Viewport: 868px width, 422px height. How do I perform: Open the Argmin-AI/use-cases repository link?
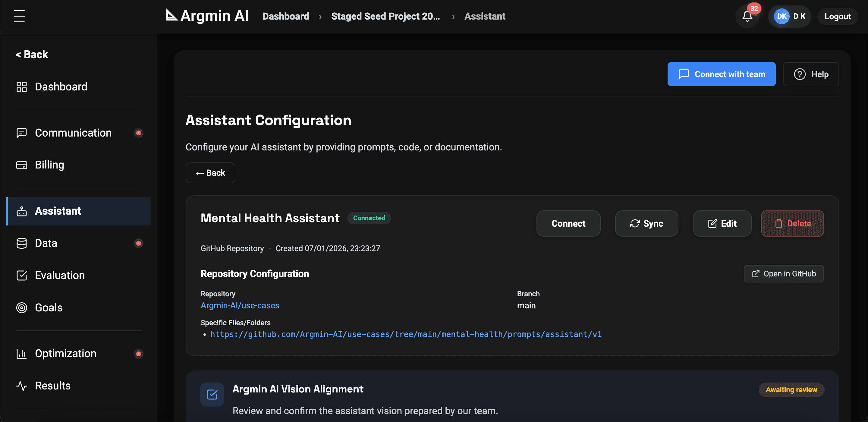[240, 305]
